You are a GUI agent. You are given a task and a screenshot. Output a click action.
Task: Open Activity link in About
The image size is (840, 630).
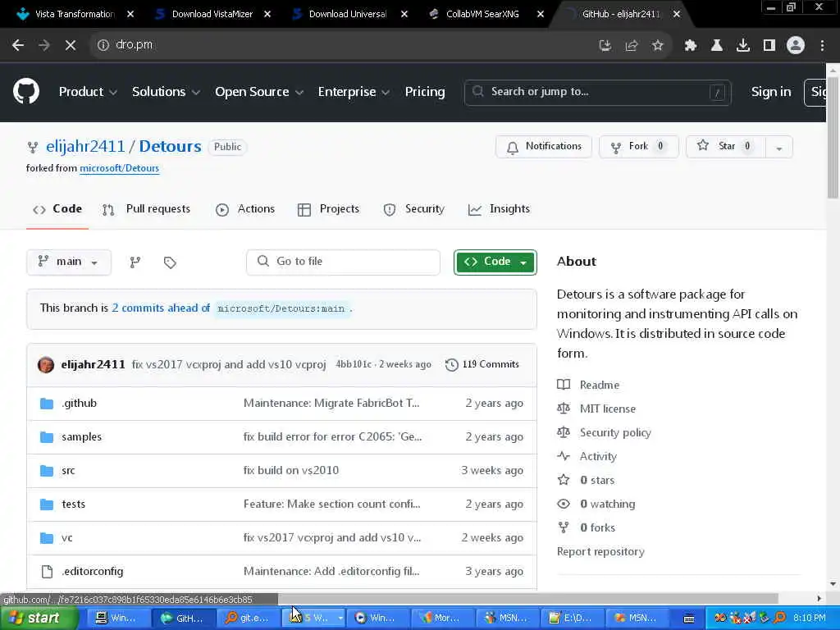[598, 456]
